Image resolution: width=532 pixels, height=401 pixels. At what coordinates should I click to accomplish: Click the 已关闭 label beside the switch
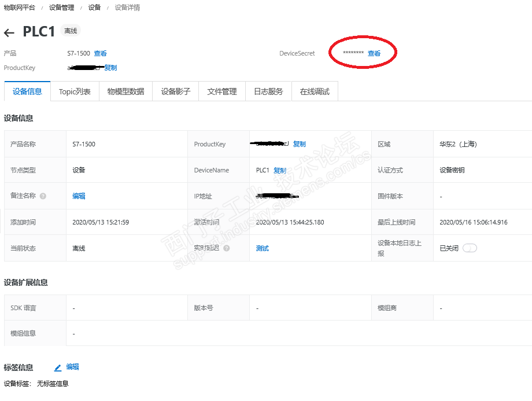point(449,248)
